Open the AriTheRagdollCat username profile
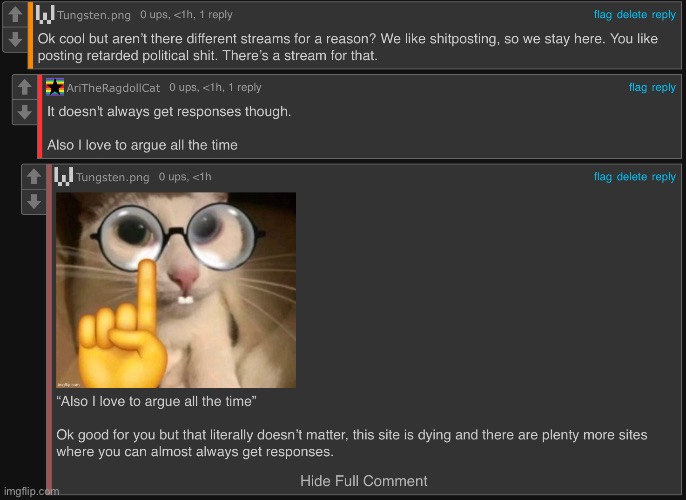 pyautogui.click(x=113, y=88)
